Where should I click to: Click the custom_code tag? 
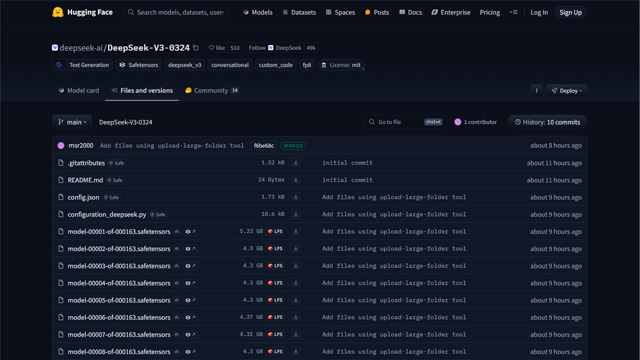(276, 65)
